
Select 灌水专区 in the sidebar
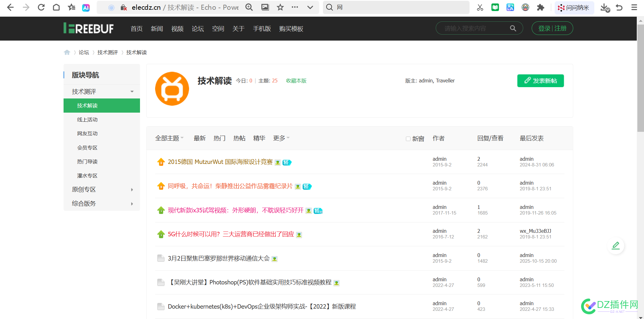click(x=87, y=176)
